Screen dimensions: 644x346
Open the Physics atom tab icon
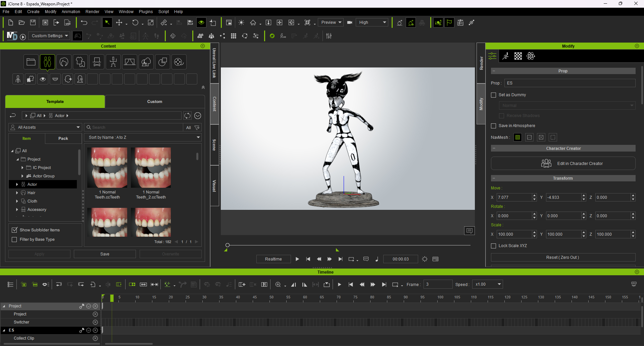click(531, 56)
